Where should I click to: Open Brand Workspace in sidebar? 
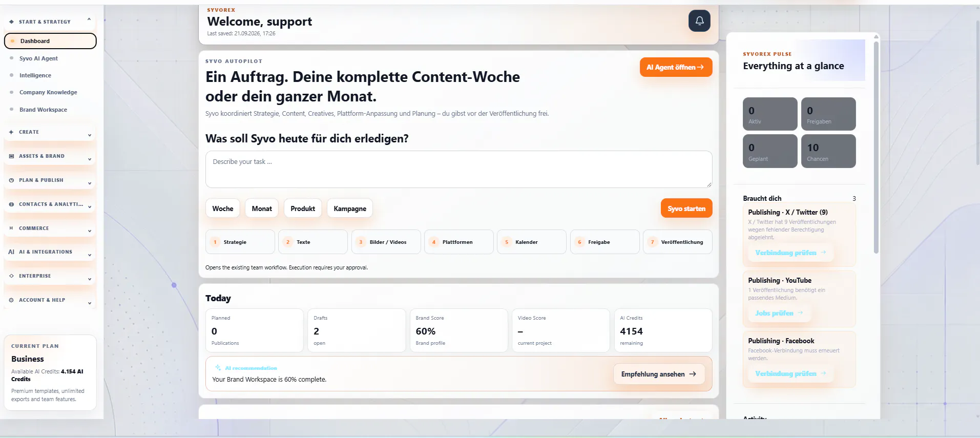[43, 110]
